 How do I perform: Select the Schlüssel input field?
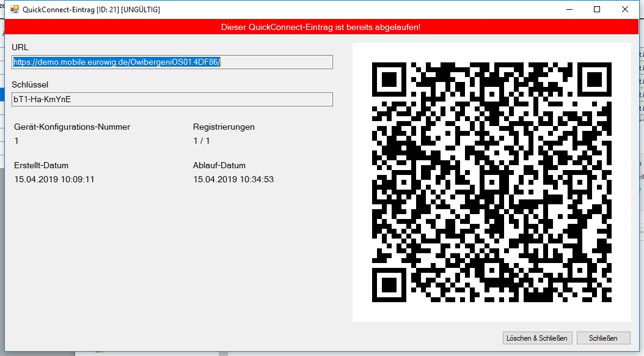pos(172,99)
